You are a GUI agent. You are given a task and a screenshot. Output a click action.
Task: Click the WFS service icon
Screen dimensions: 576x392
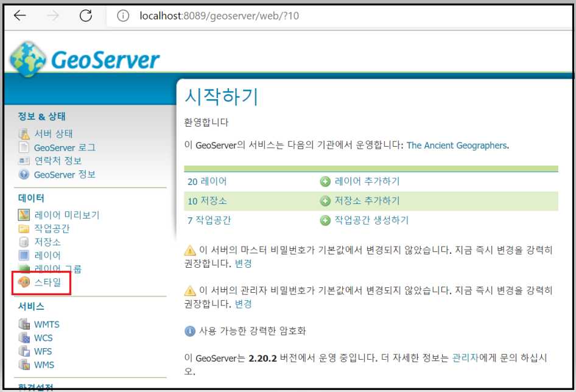pos(24,351)
